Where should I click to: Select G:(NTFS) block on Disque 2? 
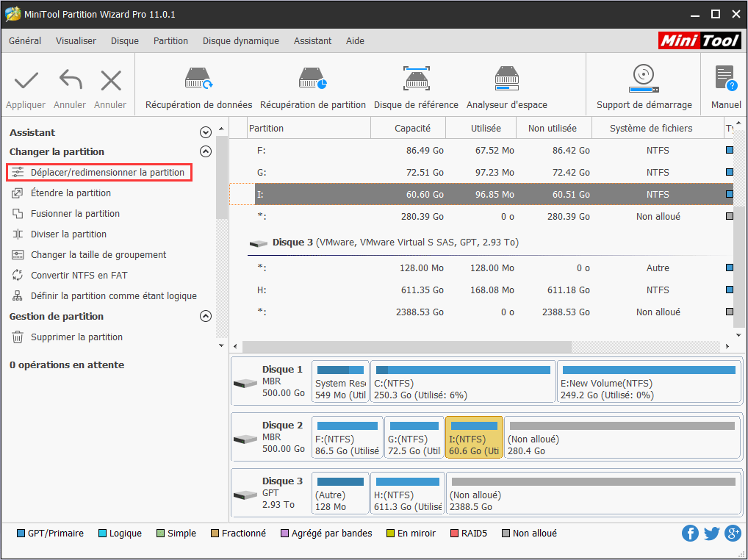tap(414, 437)
